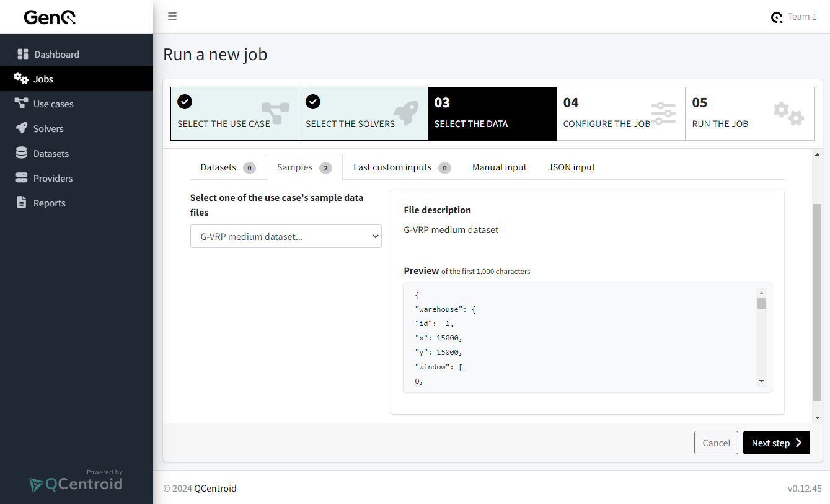
Task: Open Dashboard from the sidebar
Action: (76, 54)
